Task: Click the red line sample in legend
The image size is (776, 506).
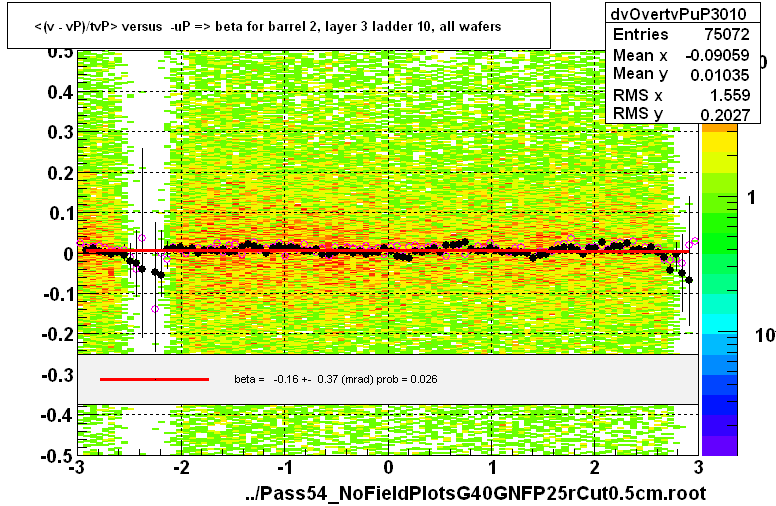Action: (x=154, y=379)
